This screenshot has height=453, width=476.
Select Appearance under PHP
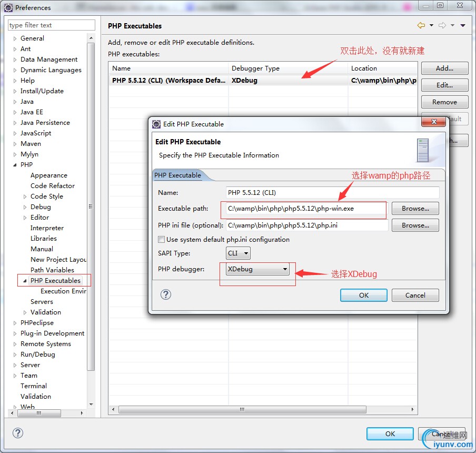pyautogui.click(x=49, y=175)
